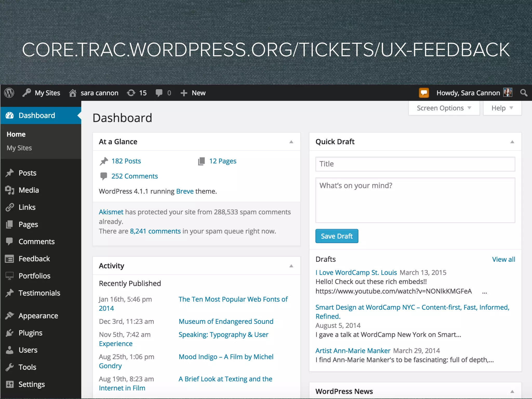This screenshot has width=532, height=399.
Task: Open The Ten Most Popular Web Fonts post
Action: pyautogui.click(x=233, y=299)
